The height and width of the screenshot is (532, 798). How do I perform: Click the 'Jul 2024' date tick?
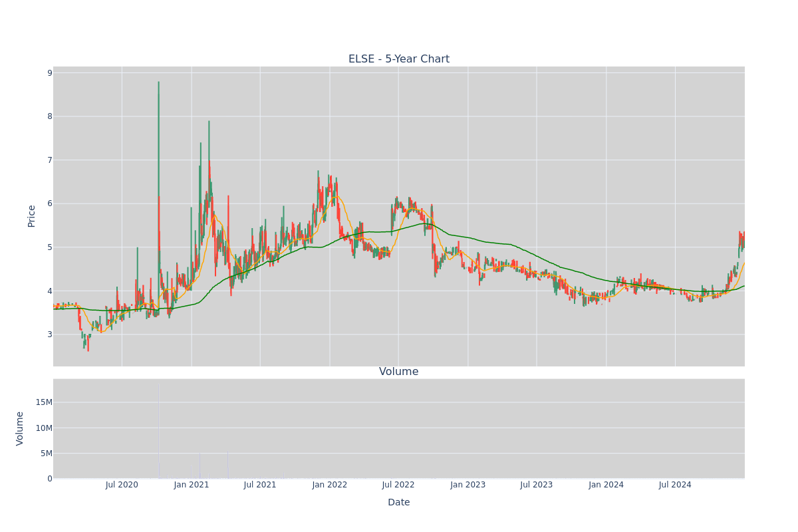675,485
